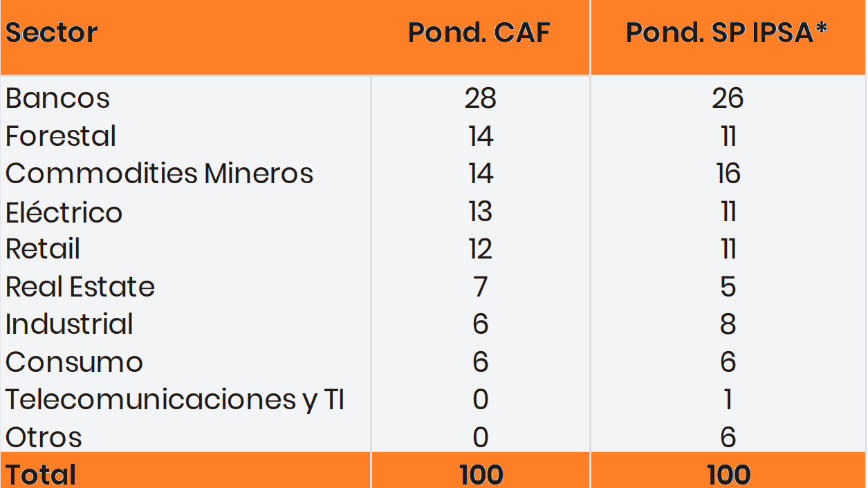868x488 pixels.
Task: Click the "Pond. SP IPSA*" header
Action: 727,33
